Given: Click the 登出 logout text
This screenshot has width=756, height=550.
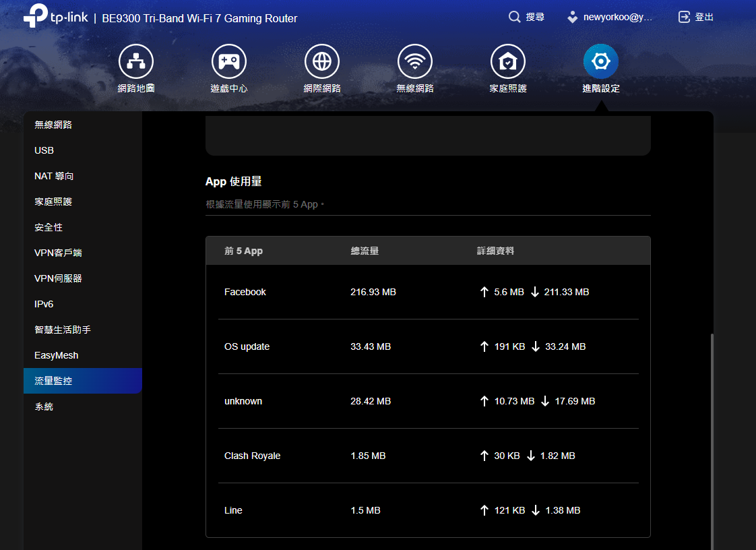Looking at the screenshot, I should click(x=704, y=17).
